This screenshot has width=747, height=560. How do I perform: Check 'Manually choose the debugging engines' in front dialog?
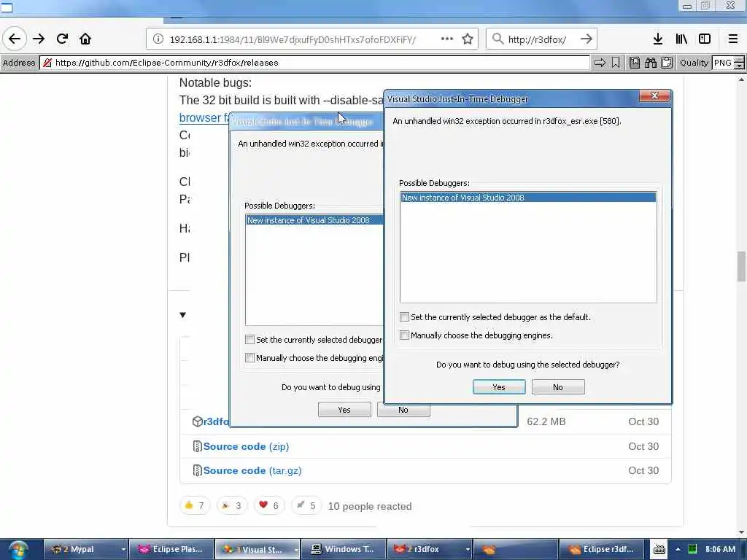pos(404,335)
